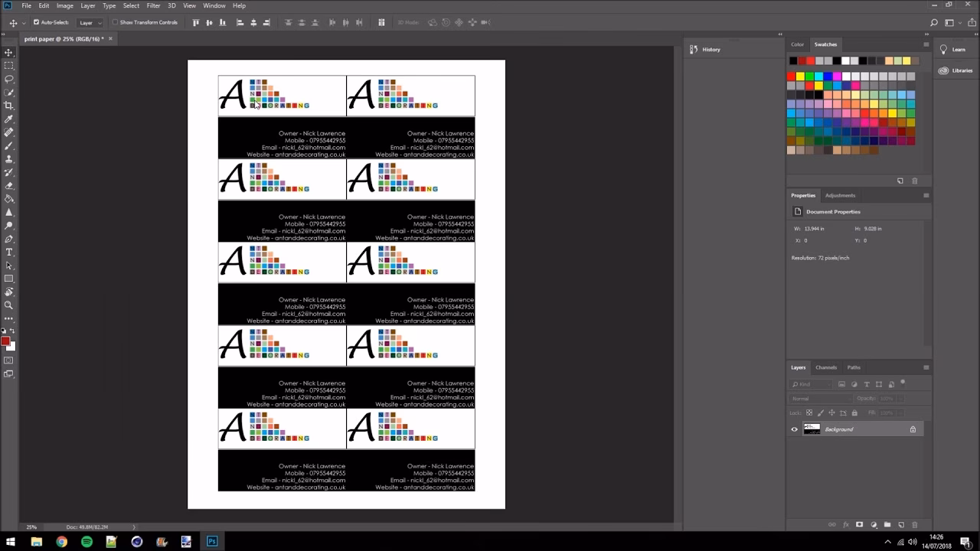Toggle the Auto-Select checkbox

(x=35, y=22)
